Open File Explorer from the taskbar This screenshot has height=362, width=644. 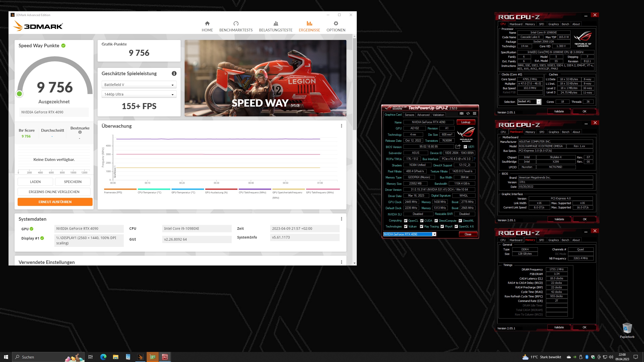point(115,357)
